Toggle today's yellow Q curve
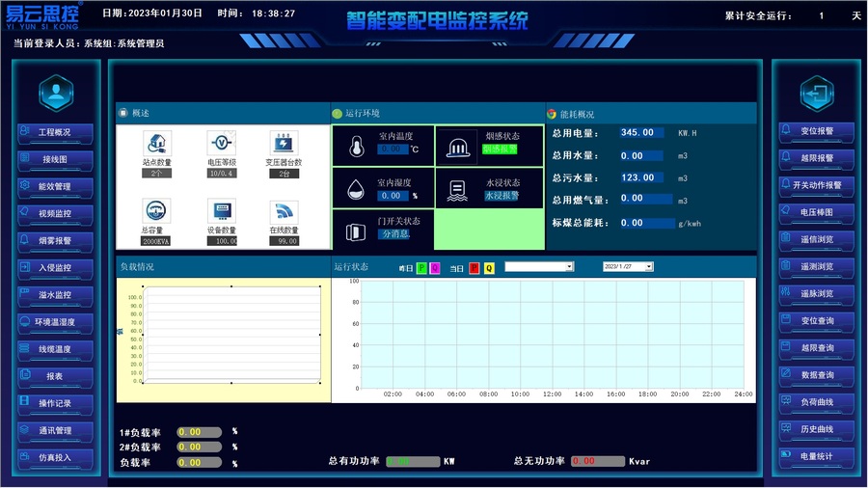Viewport: 868px width, 488px height. pyautogui.click(x=489, y=268)
